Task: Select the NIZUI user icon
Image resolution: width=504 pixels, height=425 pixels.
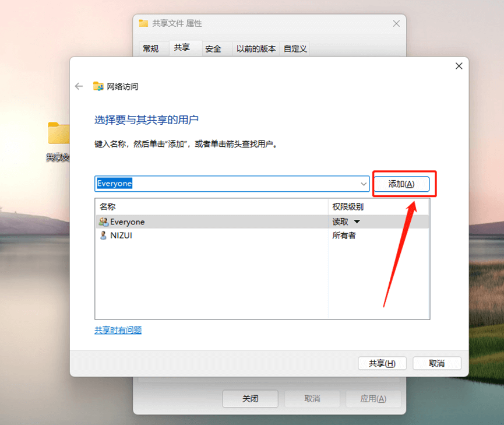Action: [x=104, y=236]
